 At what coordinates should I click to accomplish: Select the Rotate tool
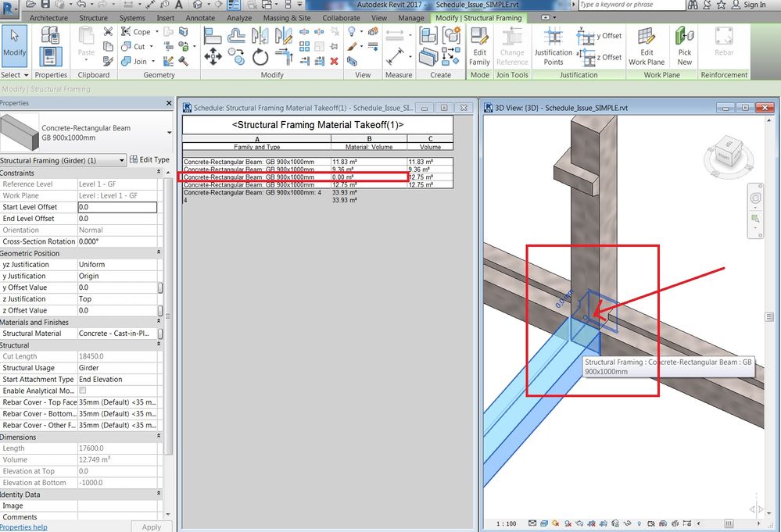click(x=260, y=57)
